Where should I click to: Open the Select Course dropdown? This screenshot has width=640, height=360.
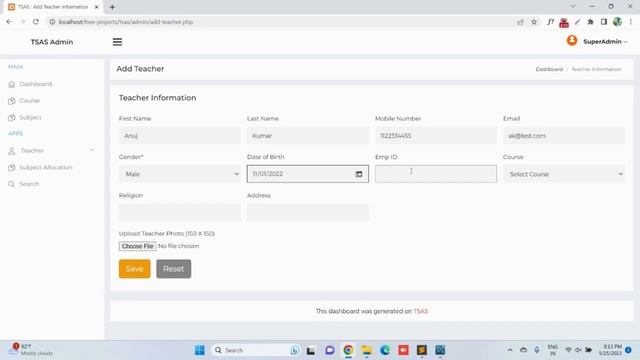pyautogui.click(x=564, y=174)
